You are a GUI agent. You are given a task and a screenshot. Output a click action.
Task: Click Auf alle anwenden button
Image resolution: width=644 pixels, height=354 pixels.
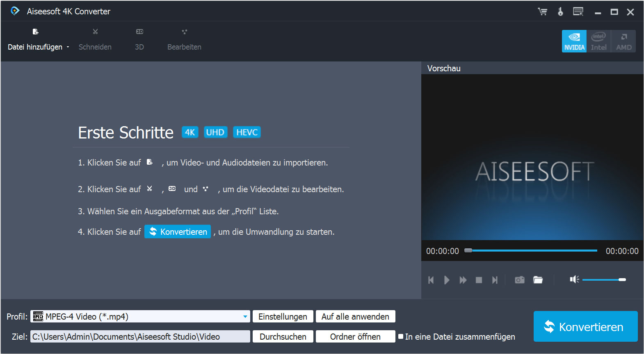pyautogui.click(x=355, y=316)
